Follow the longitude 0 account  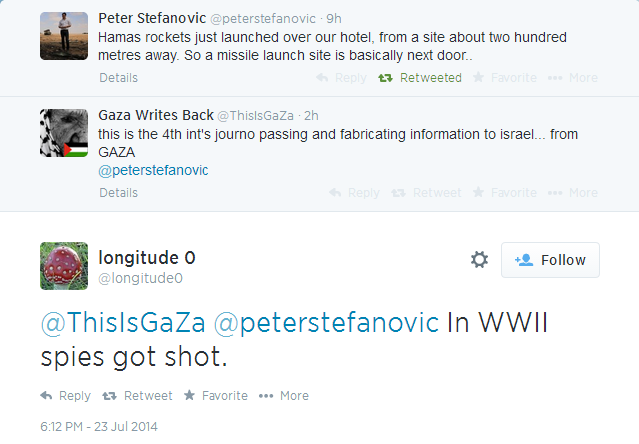pyautogui.click(x=550, y=260)
